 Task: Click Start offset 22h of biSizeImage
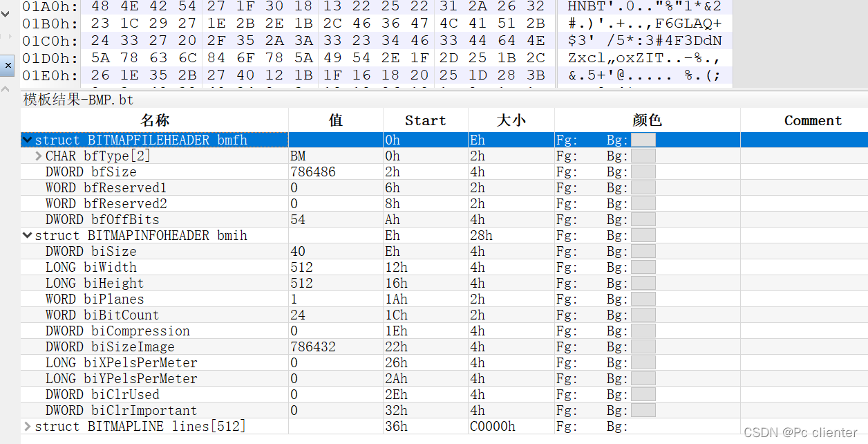[396, 346]
